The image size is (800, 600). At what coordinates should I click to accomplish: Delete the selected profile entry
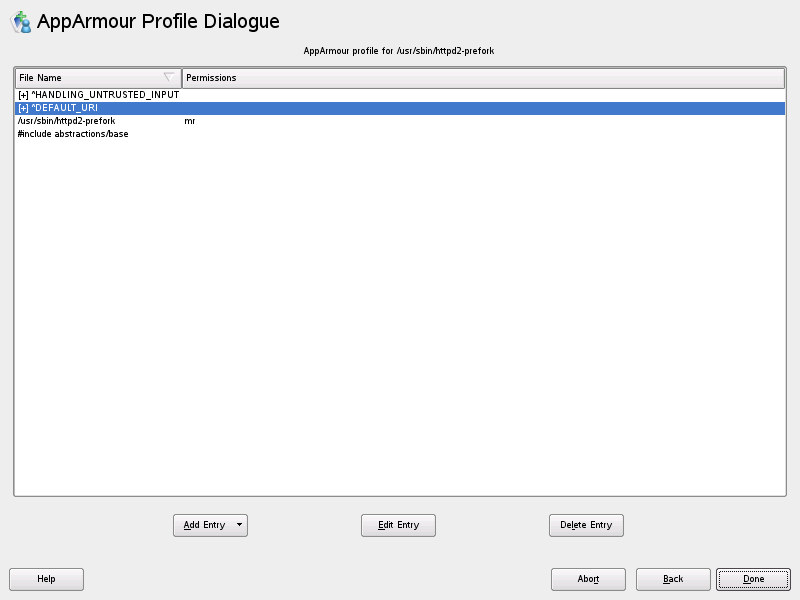[586, 525]
